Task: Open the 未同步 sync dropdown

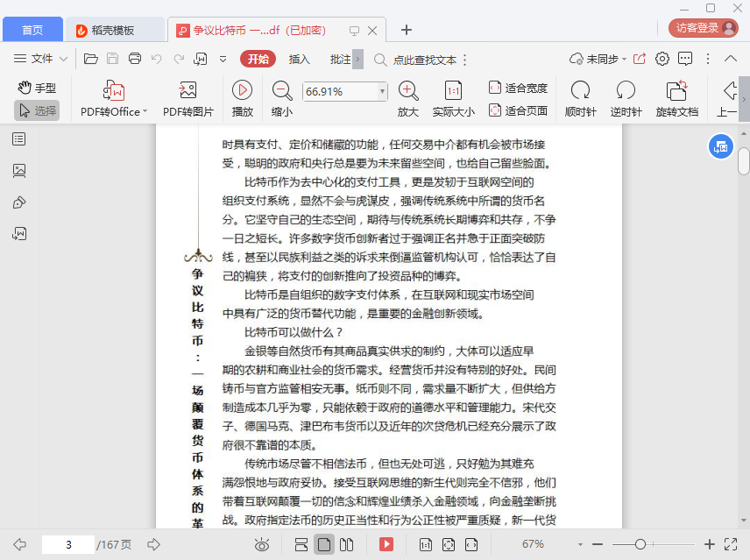Action: tap(598, 59)
